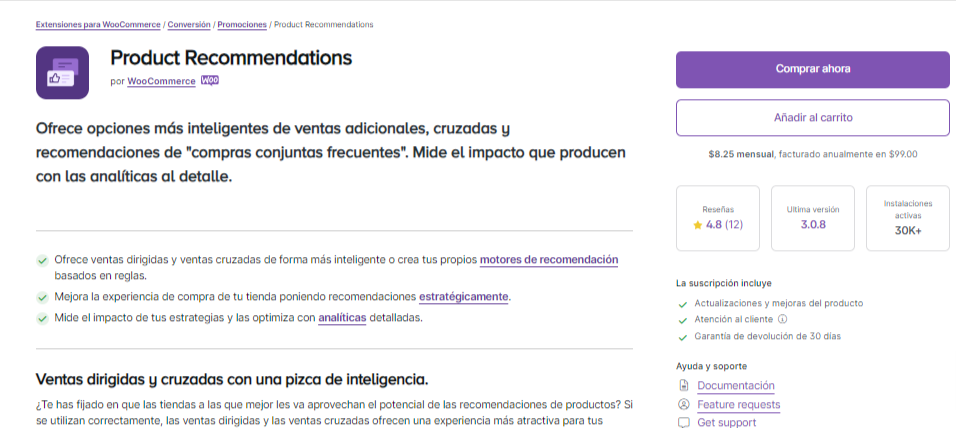Open the Promociones breadcrumb link
The image size is (956, 428).
(x=242, y=24)
